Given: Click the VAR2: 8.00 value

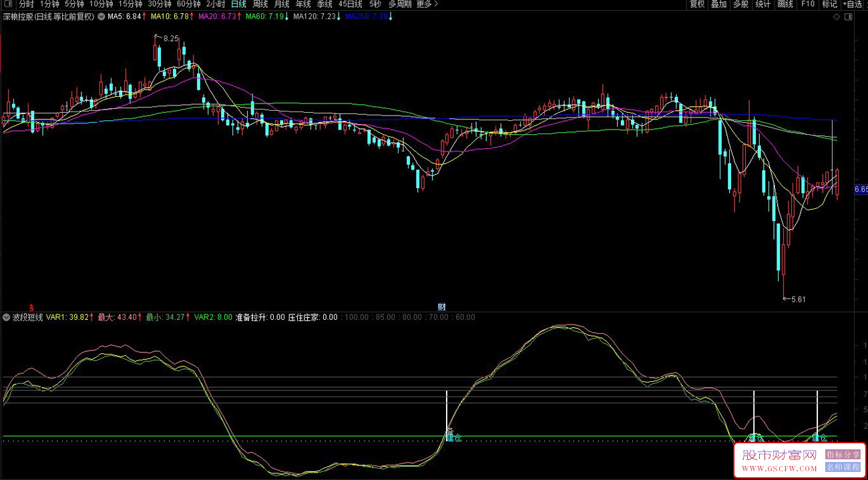Looking at the screenshot, I should coord(214,317).
